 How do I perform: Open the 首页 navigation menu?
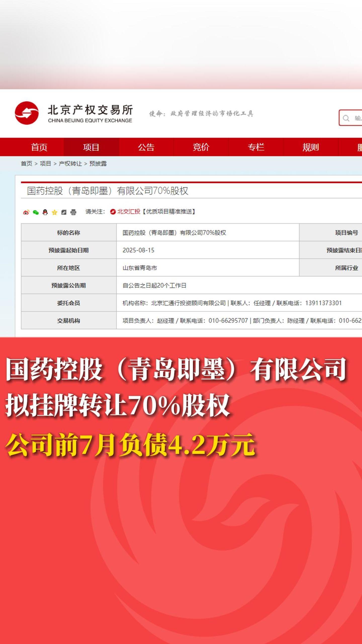[x=39, y=147]
